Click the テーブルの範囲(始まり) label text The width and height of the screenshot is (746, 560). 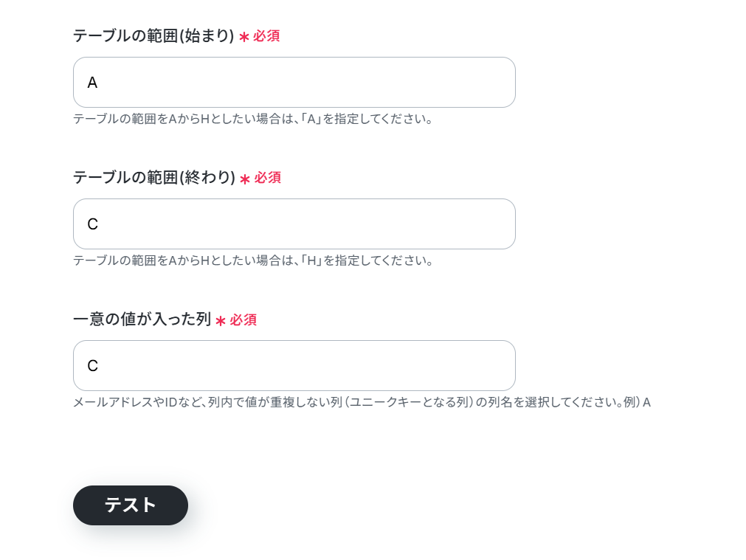(153, 35)
